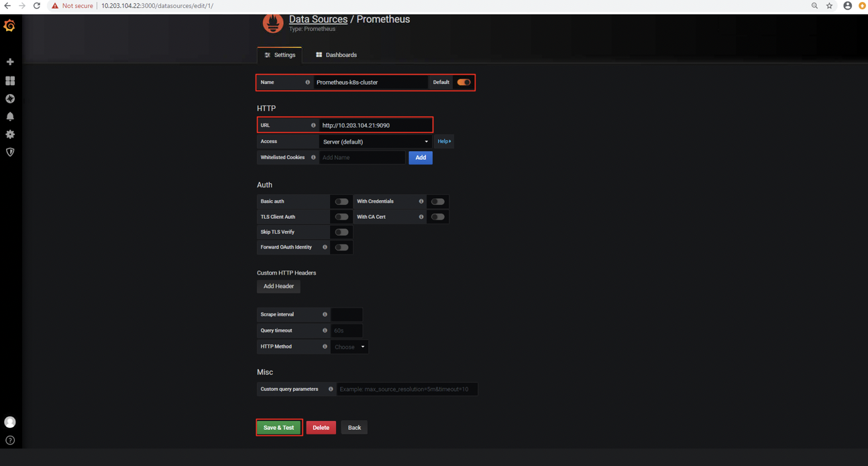Screen dimensions: 868x466
Task: Toggle the Default data source switch
Action: [x=464, y=83]
